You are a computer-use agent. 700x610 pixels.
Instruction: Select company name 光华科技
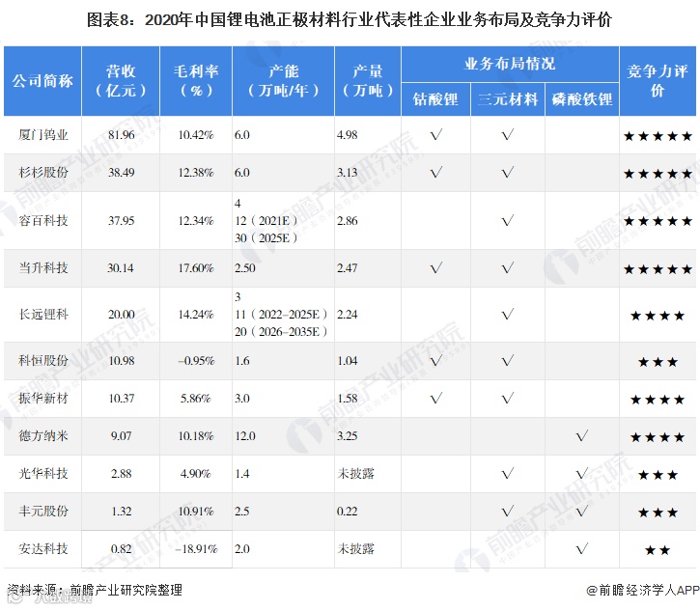pyautogui.click(x=42, y=473)
